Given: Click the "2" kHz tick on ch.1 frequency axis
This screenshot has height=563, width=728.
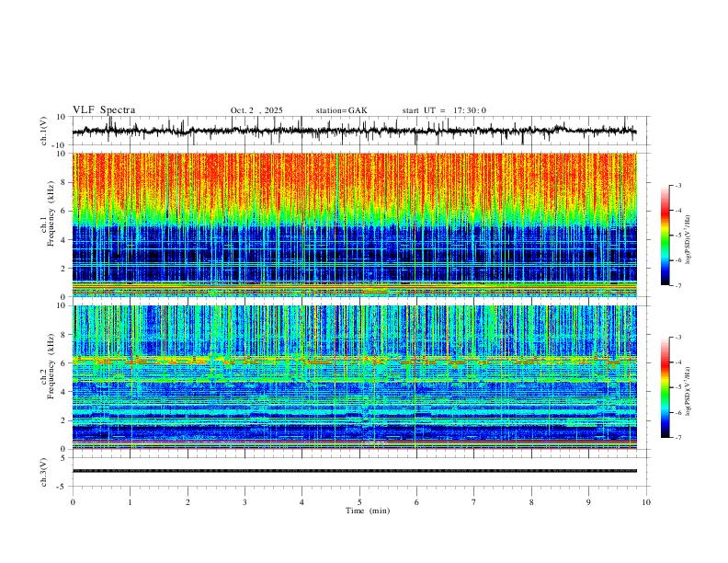Looking at the screenshot, I should coord(64,268).
